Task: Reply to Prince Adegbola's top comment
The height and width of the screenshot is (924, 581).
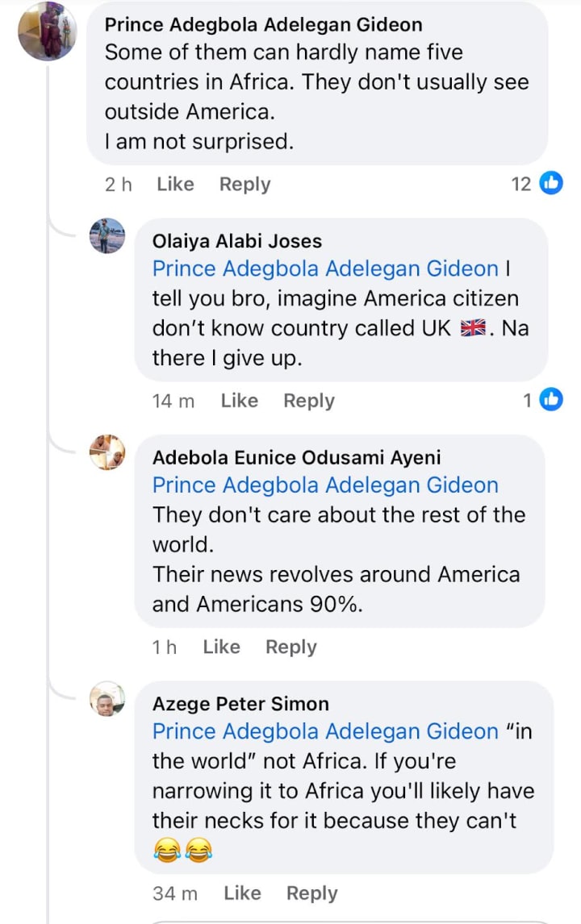Action: [245, 184]
